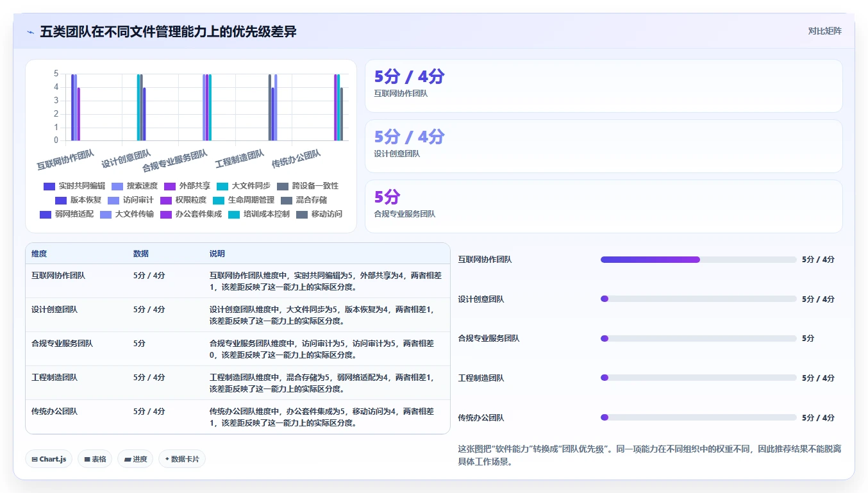868x493 pixels.
Task: Click the 设计创意团队 progress bar
Action: (699, 299)
